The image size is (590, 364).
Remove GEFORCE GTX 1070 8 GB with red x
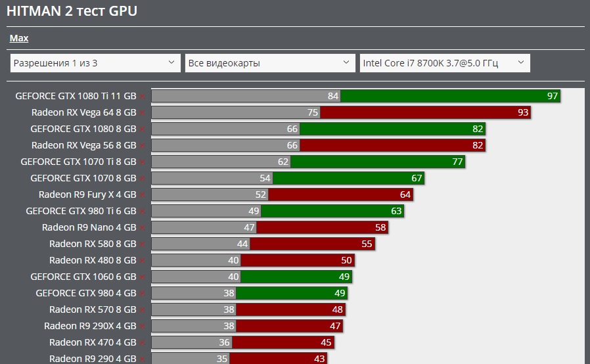click(x=142, y=179)
